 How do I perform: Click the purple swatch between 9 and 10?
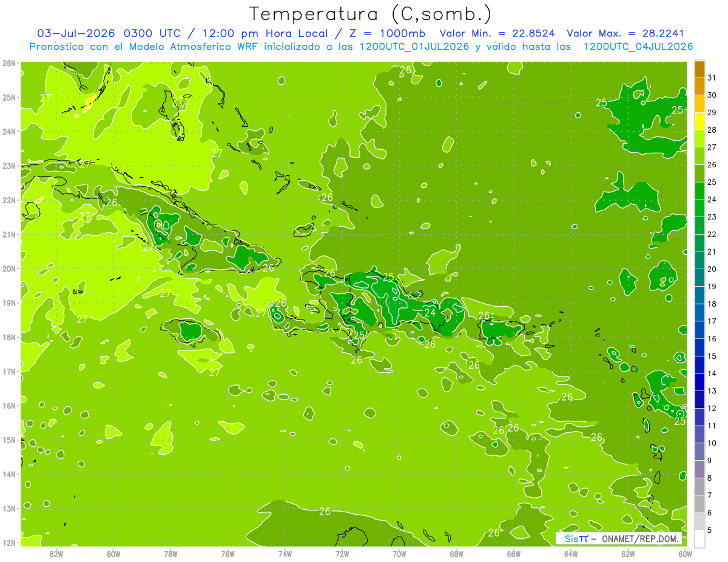(699, 452)
